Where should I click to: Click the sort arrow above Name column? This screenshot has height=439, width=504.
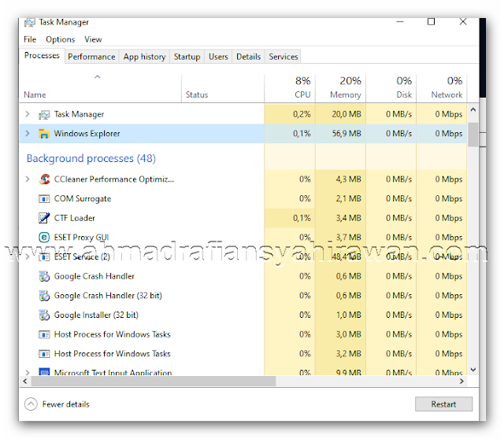98,77
